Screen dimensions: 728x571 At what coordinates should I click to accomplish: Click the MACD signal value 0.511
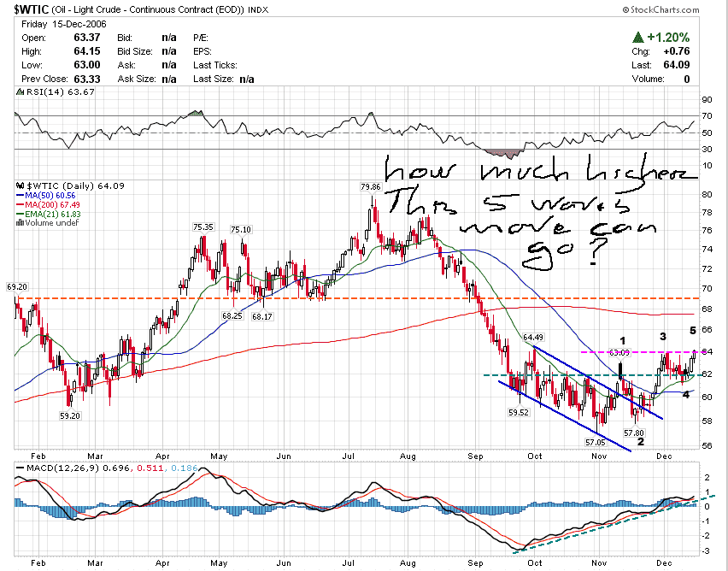tap(151, 468)
